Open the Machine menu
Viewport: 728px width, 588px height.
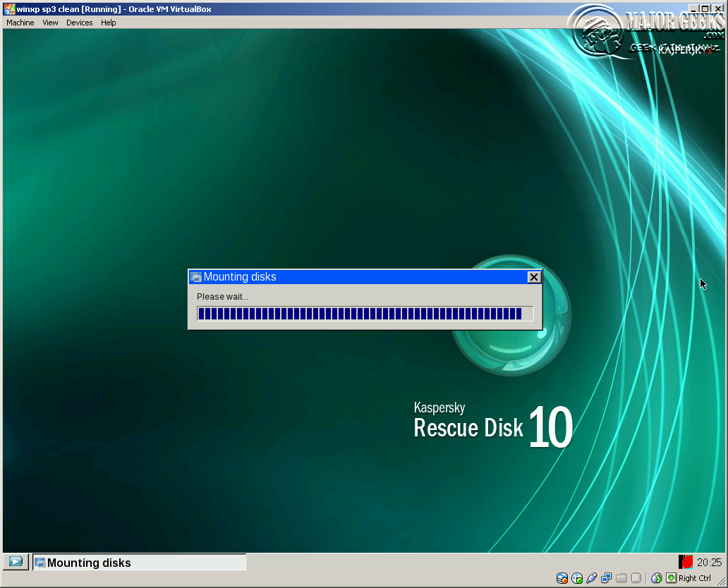click(x=20, y=23)
